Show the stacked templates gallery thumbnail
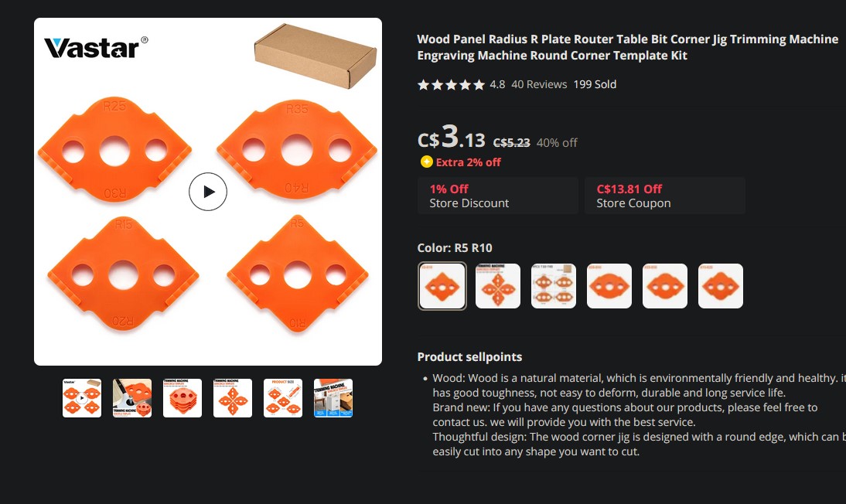The width and height of the screenshot is (846, 504). click(x=183, y=398)
